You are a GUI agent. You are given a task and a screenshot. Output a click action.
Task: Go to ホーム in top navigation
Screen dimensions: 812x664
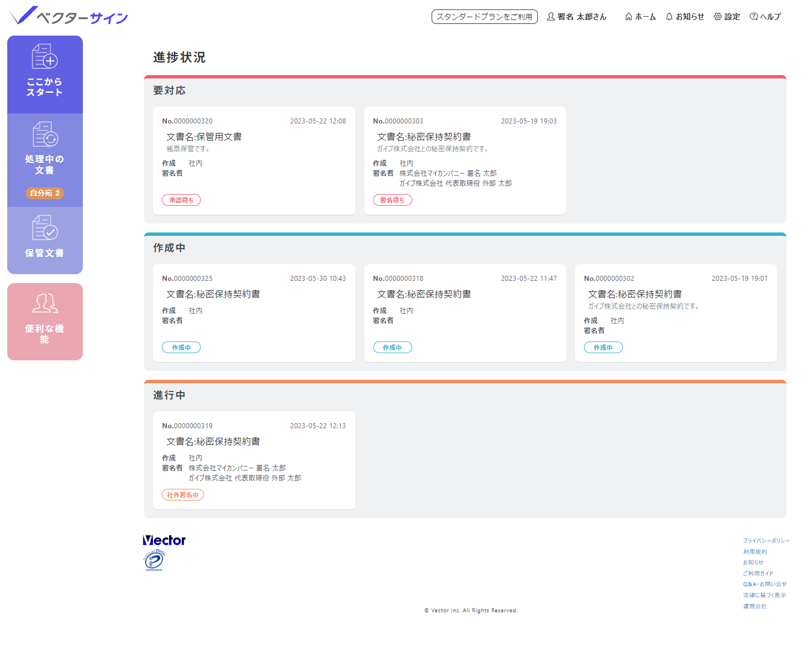(x=640, y=17)
